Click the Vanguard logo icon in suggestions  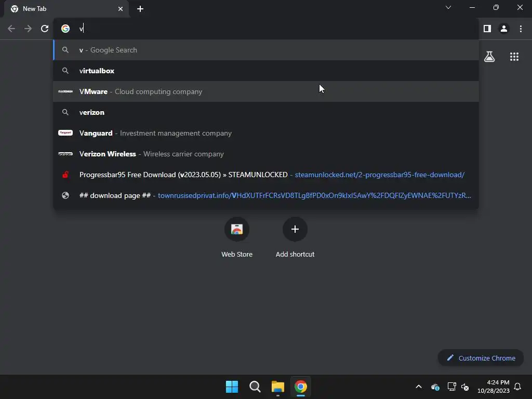[65, 132]
